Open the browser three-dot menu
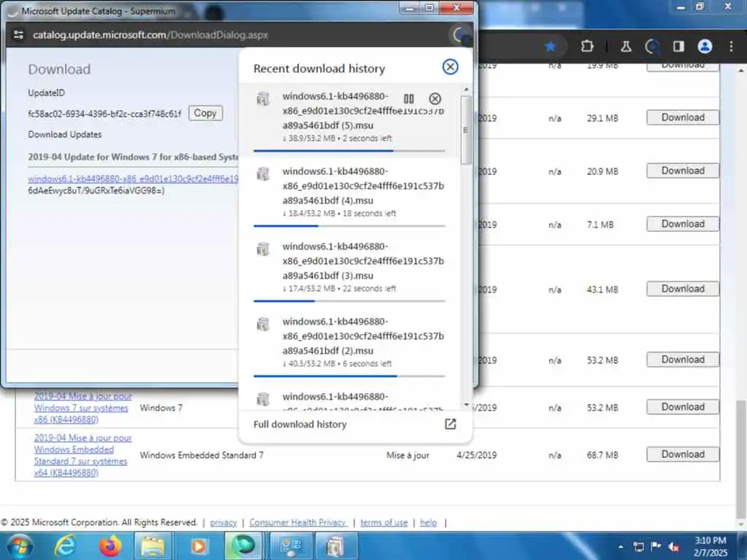Image resolution: width=747 pixels, height=560 pixels. tap(731, 46)
